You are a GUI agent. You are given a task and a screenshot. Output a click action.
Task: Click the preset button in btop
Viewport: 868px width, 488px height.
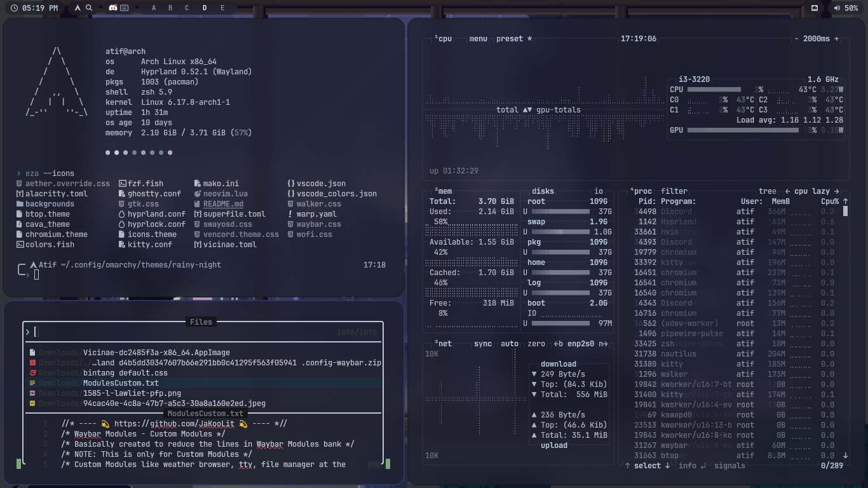[x=509, y=39]
